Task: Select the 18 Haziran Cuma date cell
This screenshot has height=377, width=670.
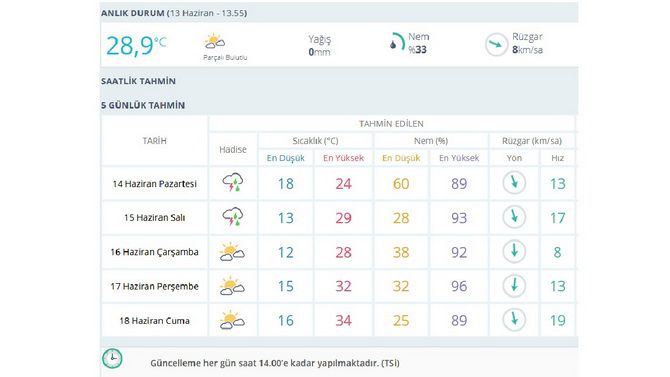Action: pyautogui.click(x=154, y=321)
